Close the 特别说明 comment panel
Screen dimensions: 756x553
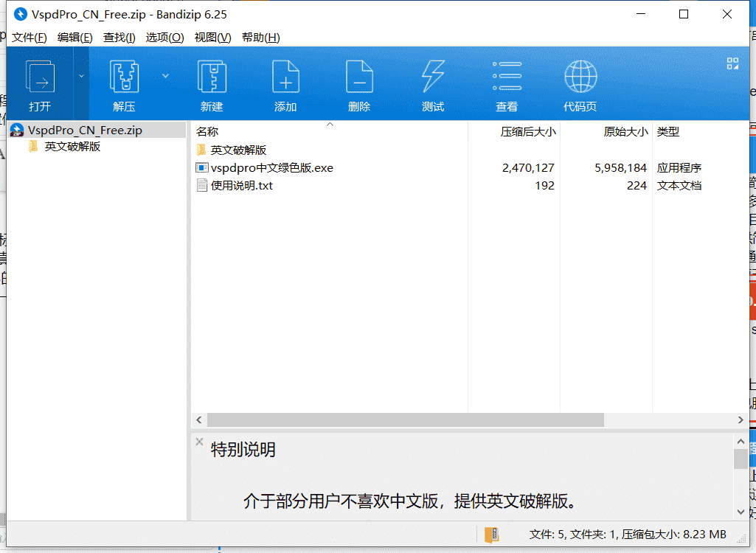pos(200,442)
